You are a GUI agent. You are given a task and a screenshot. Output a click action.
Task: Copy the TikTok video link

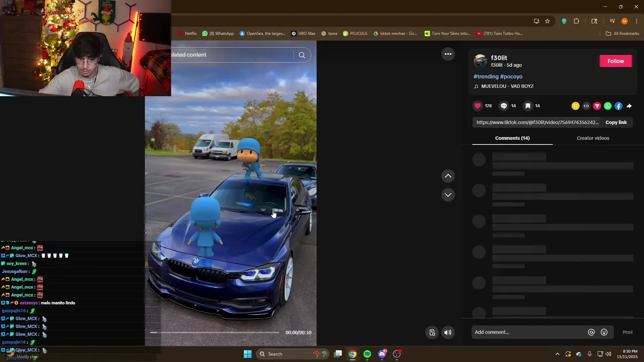[x=616, y=122]
